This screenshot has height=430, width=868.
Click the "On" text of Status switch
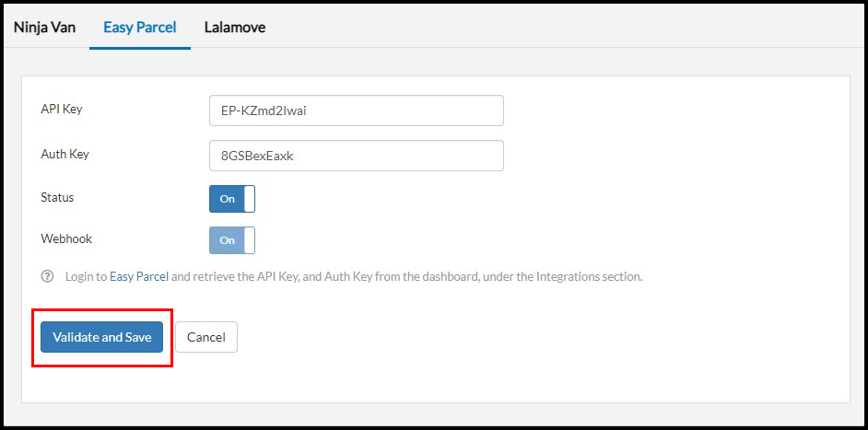pos(227,199)
